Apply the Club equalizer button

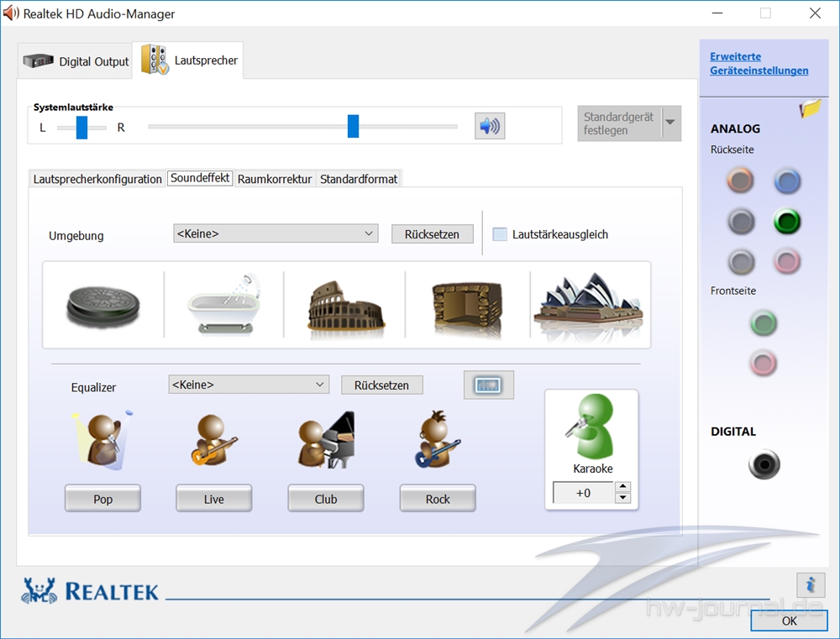[x=326, y=499]
